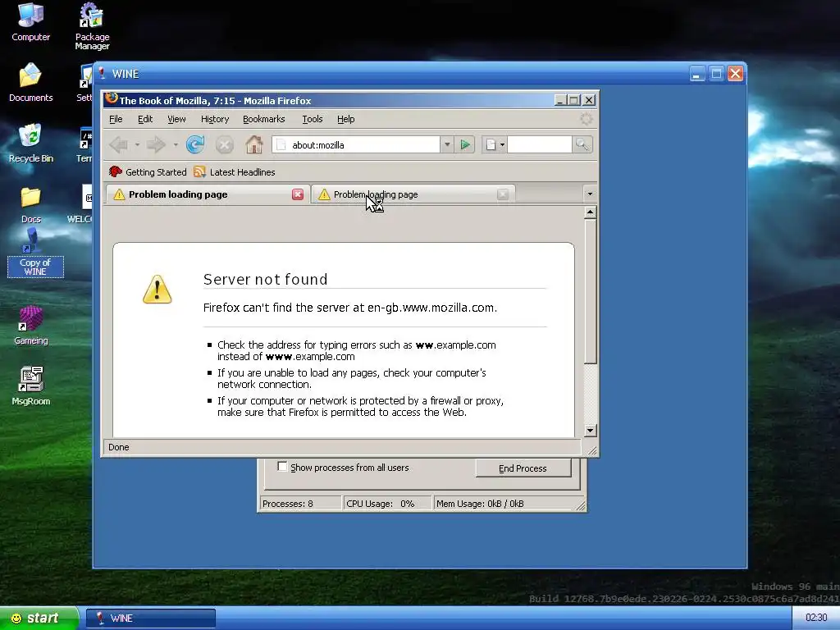Click the page icon in address bar

coord(281,144)
